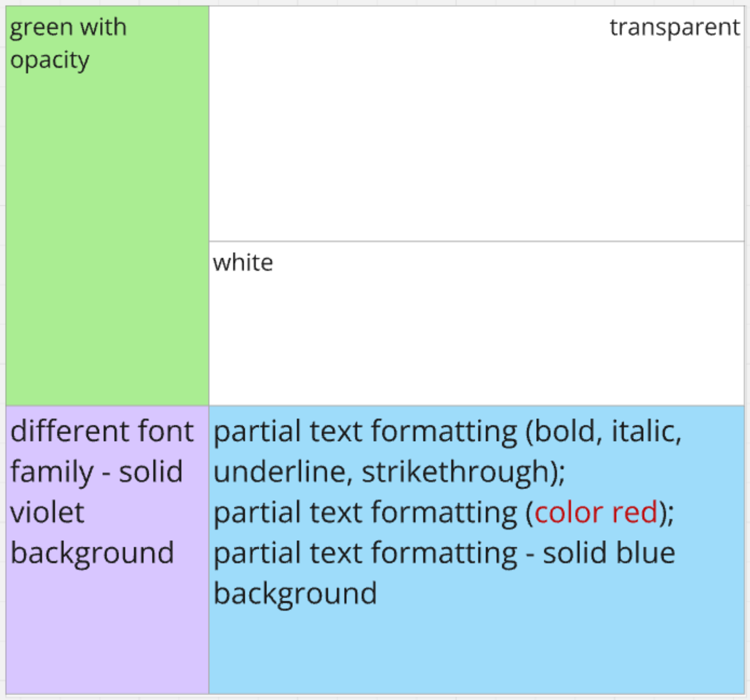The image size is (750, 700).
Task: Click the word "underline" in blue cell
Action: click(280, 472)
